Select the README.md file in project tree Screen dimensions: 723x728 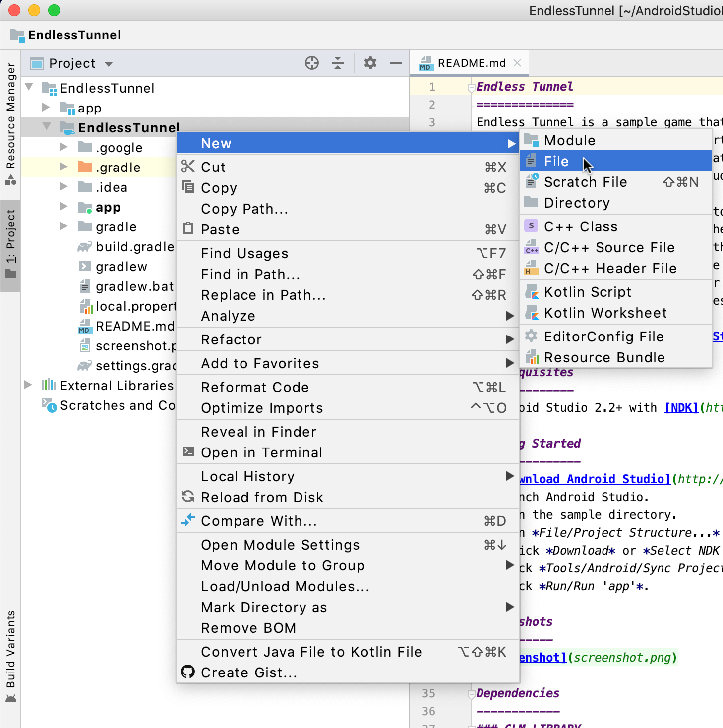coord(134,326)
